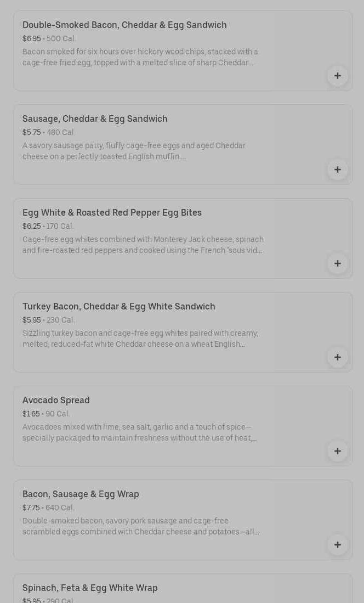Open Spinach, Feta & Egg White Wrap title

(90, 588)
